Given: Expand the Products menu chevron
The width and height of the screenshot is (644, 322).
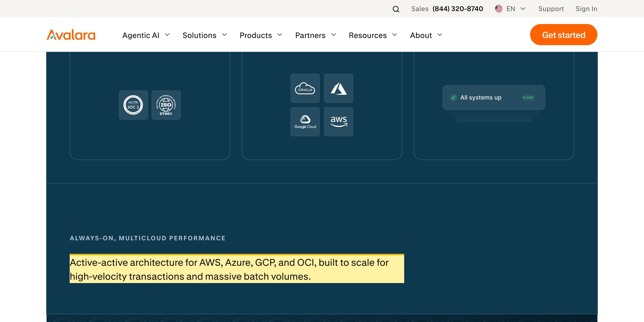Looking at the screenshot, I should click(280, 35).
